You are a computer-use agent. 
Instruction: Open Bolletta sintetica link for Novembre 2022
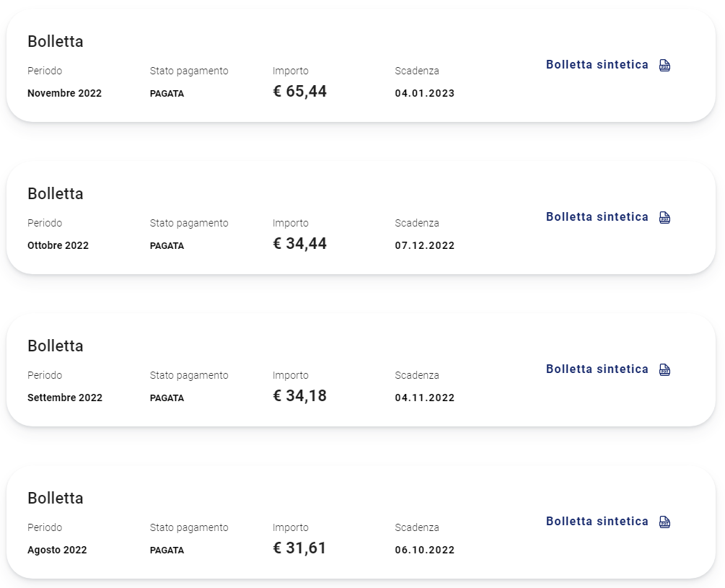click(597, 65)
